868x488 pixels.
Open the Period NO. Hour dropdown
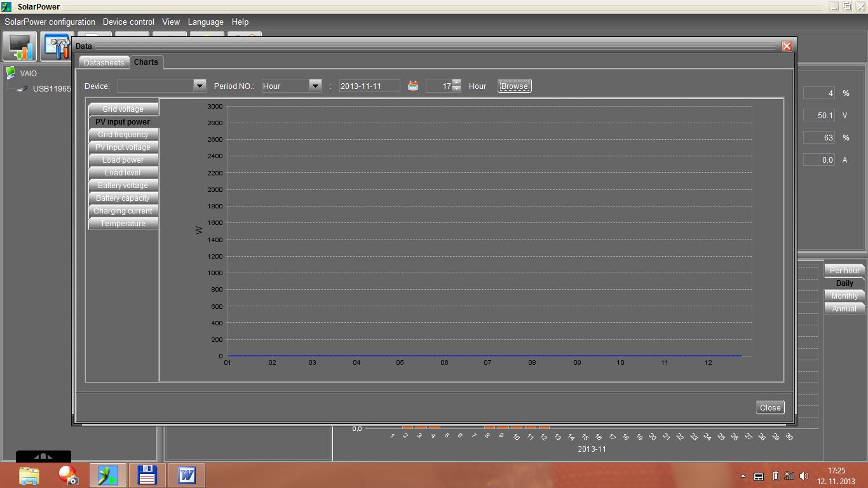click(315, 86)
